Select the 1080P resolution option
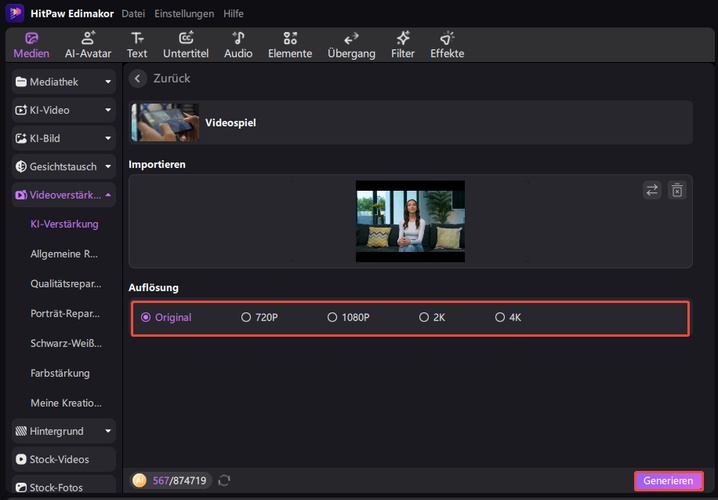 (x=348, y=317)
